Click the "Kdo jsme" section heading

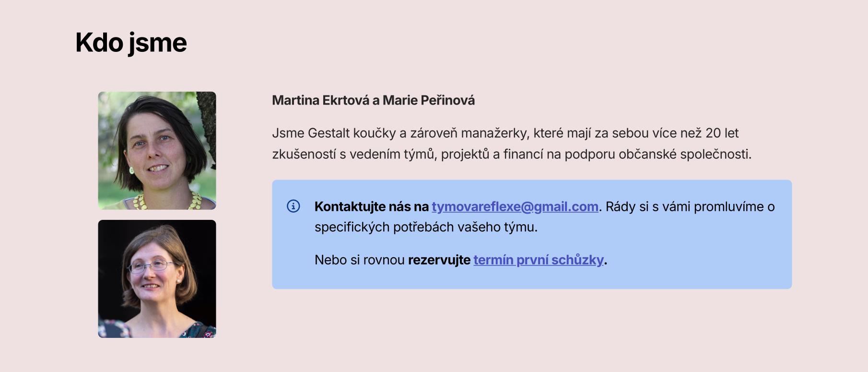tap(131, 42)
